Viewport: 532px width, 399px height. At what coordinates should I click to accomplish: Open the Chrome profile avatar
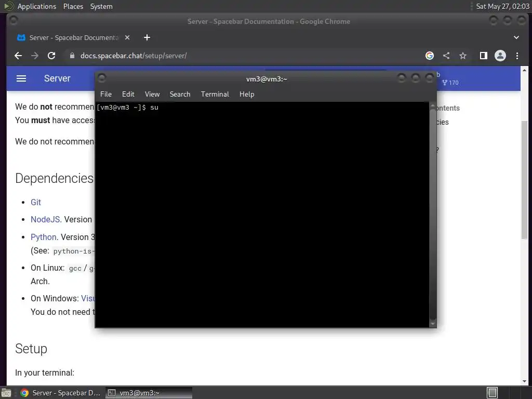[x=500, y=56]
